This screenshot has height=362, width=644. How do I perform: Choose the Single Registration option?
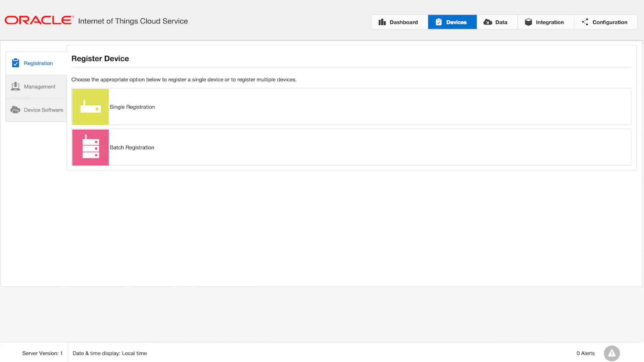pos(132,107)
